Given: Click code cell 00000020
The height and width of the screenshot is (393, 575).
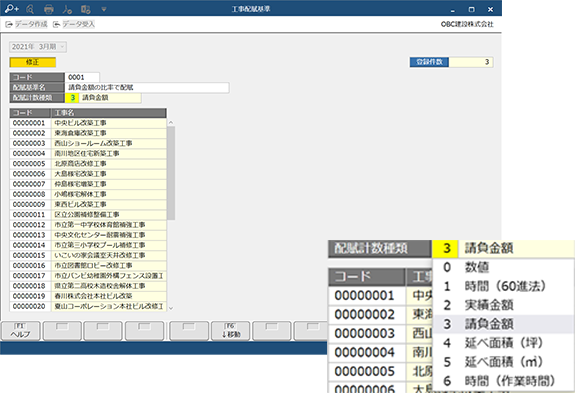Looking at the screenshot, I should pyautogui.click(x=30, y=306).
